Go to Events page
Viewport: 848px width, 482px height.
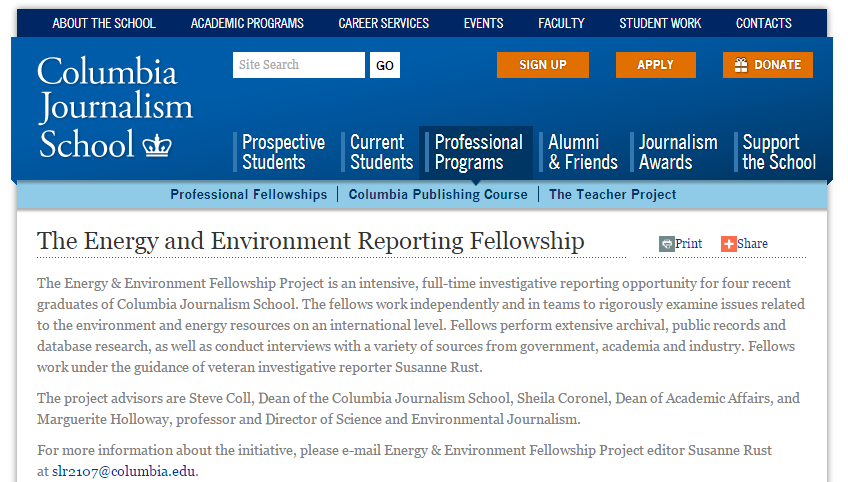point(483,23)
